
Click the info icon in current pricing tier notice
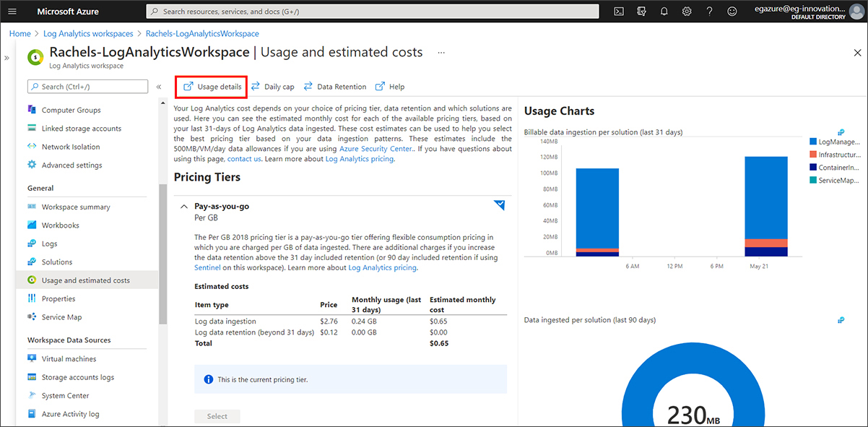[209, 379]
